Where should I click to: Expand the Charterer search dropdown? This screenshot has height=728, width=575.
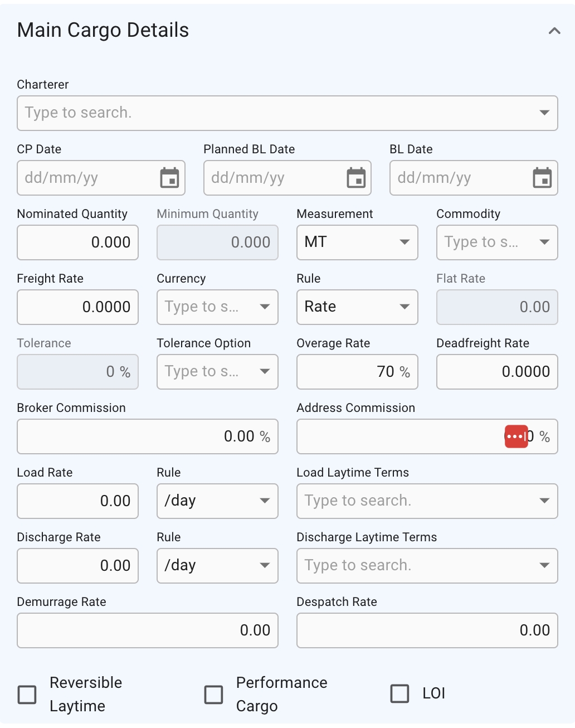[x=544, y=113]
